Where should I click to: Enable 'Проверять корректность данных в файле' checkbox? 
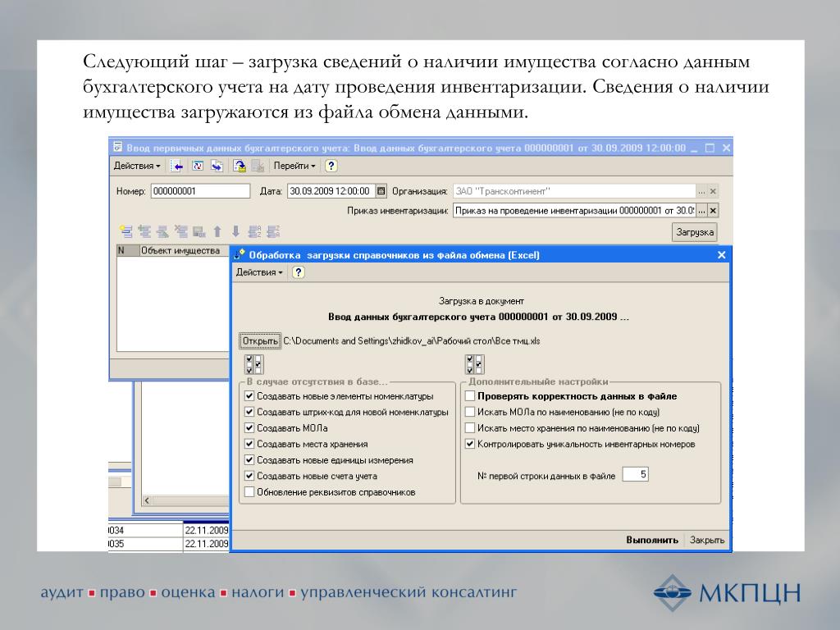click(x=470, y=396)
